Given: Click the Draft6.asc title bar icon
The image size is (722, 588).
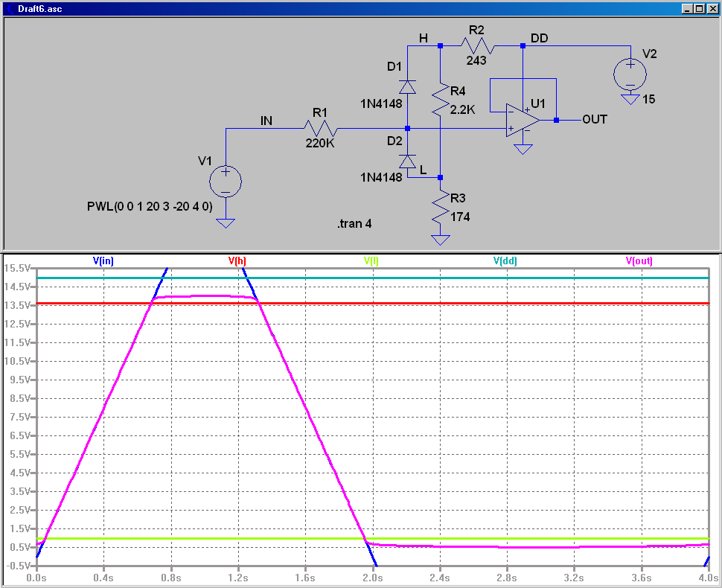Looking at the screenshot, I should [x=10, y=9].
